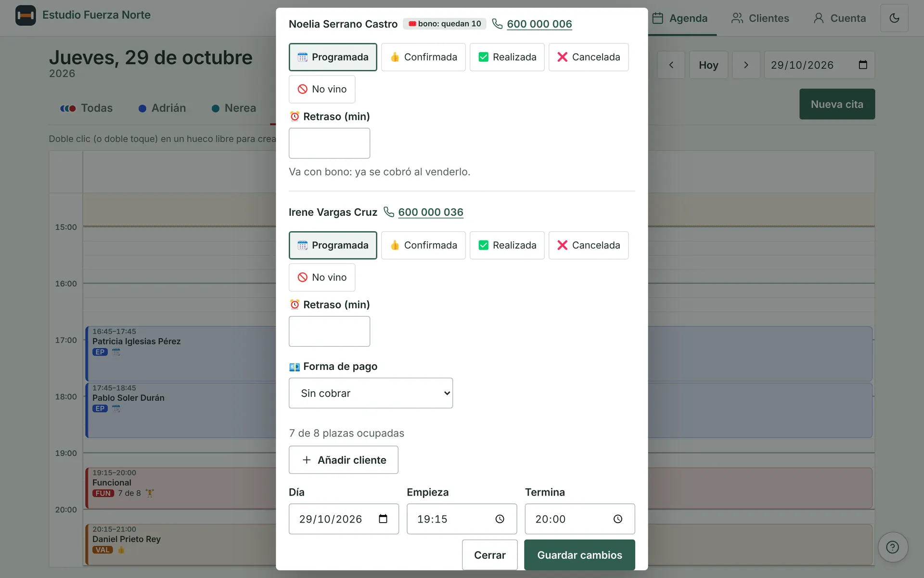Focus Noelia's Retraso (min) input
The image size is (924, 578).
[329, 143]
